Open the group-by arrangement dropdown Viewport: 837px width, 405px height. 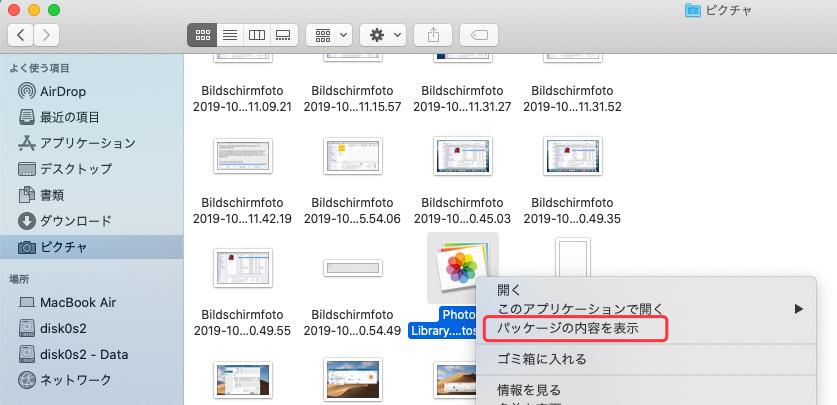pos(328,34)
